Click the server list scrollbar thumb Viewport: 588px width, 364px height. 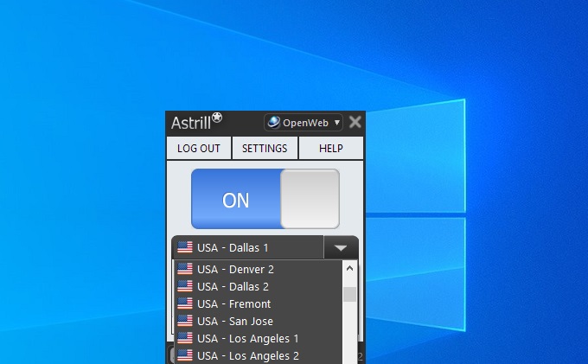[350, 294]
